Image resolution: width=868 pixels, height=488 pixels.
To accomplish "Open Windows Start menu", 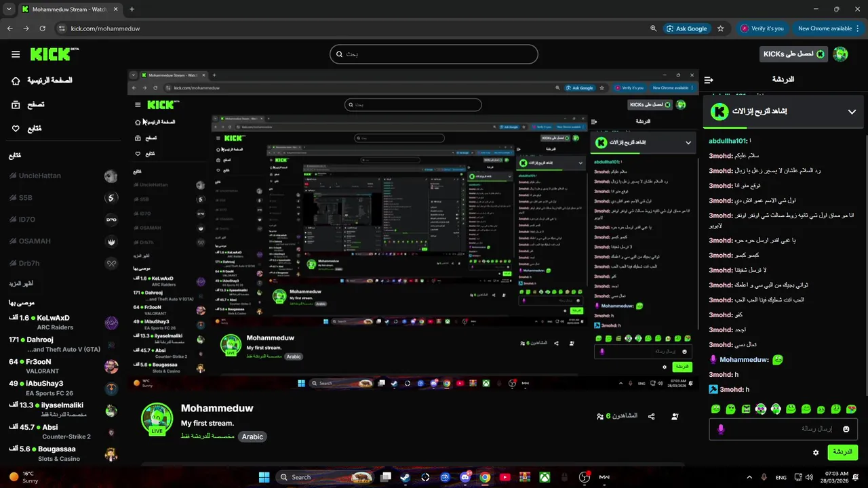I will [264, 477].
